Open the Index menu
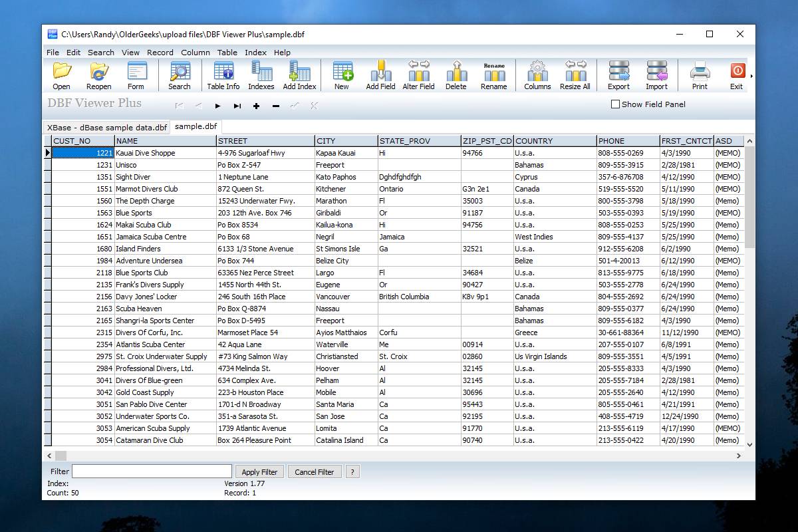This screenshot has width=798, height=532. point(255,53)
